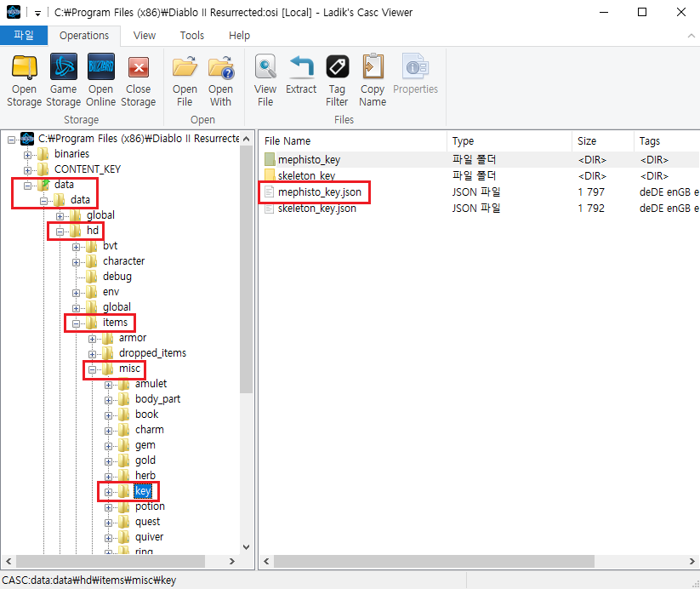This screenshot has height=589, width=700.
Task: Select the debug folder in tree
Action: pyautogui.click(x=117, y=276)
